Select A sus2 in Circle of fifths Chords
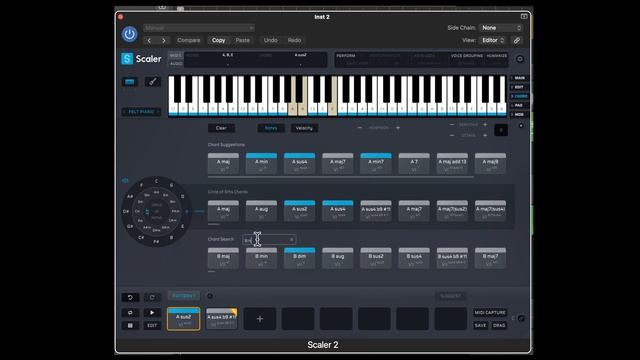This screenshot has height=360, width=640. [x=300, y=211]
